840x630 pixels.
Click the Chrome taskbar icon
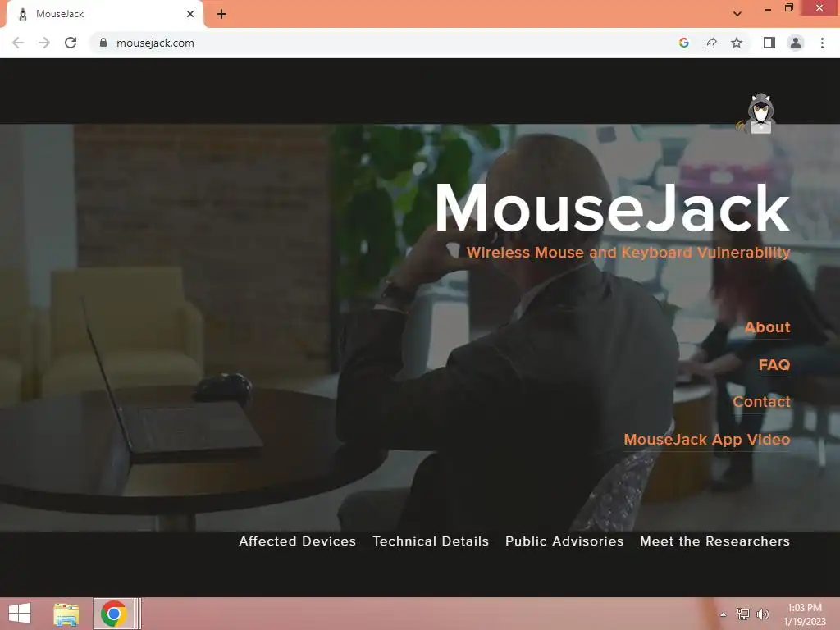pyautogui.click(x=113, y=614)
